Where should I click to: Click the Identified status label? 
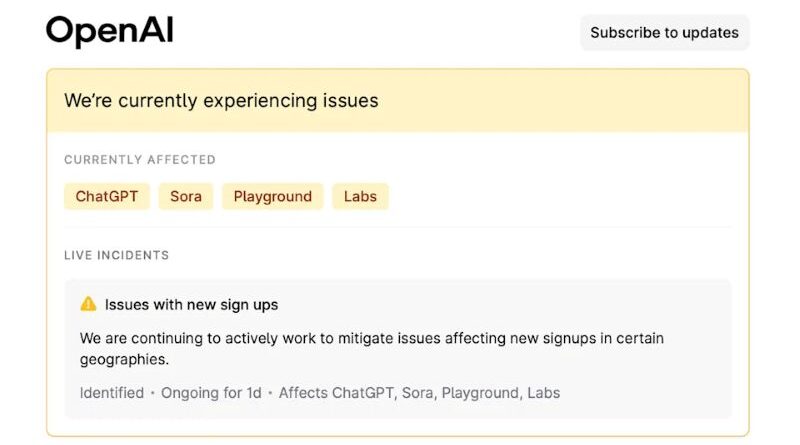[112, 393]
